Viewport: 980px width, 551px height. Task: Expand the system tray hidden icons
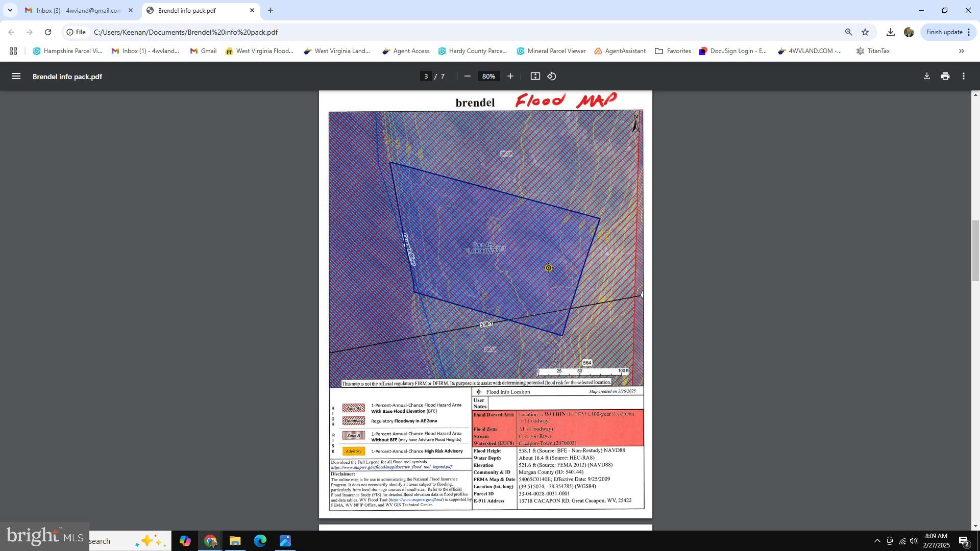pyautogui.click(x=877, y=541)
